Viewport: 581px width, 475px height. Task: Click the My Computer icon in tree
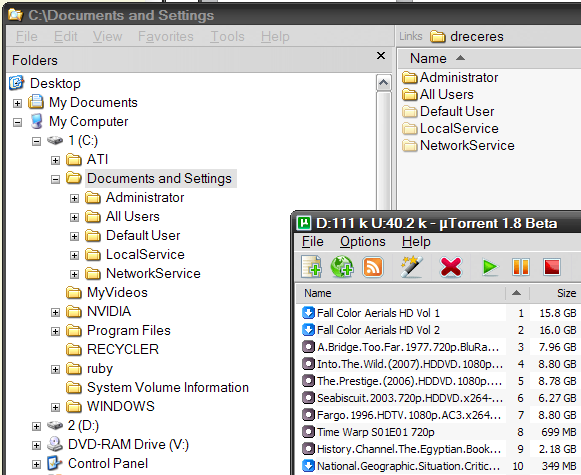click(x=36, y=122)
